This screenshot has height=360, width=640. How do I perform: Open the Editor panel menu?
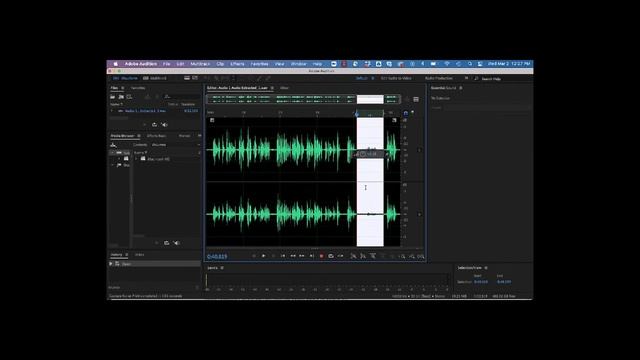click(x=272, y=88)
